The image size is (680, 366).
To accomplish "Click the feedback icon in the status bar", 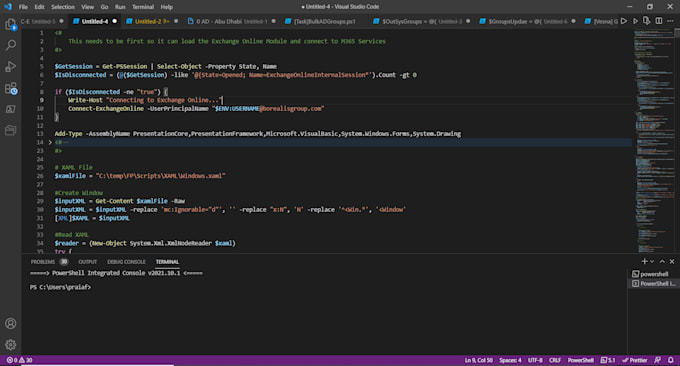I will coord(657,360).
